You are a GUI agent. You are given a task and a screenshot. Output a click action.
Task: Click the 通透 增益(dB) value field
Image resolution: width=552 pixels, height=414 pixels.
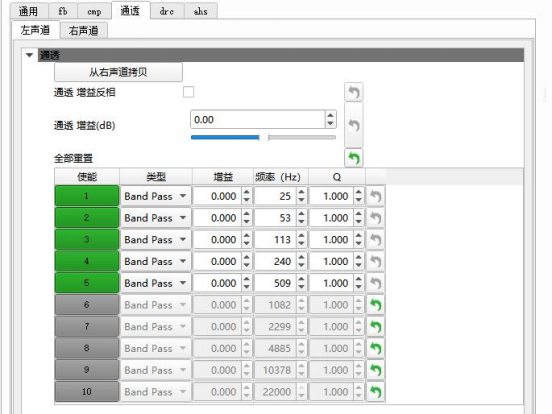pyautogui.click(x=258, y=120)
